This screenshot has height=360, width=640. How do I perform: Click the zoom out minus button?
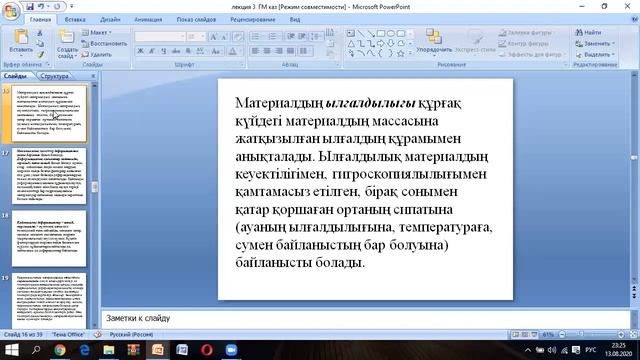pos(562,335)
